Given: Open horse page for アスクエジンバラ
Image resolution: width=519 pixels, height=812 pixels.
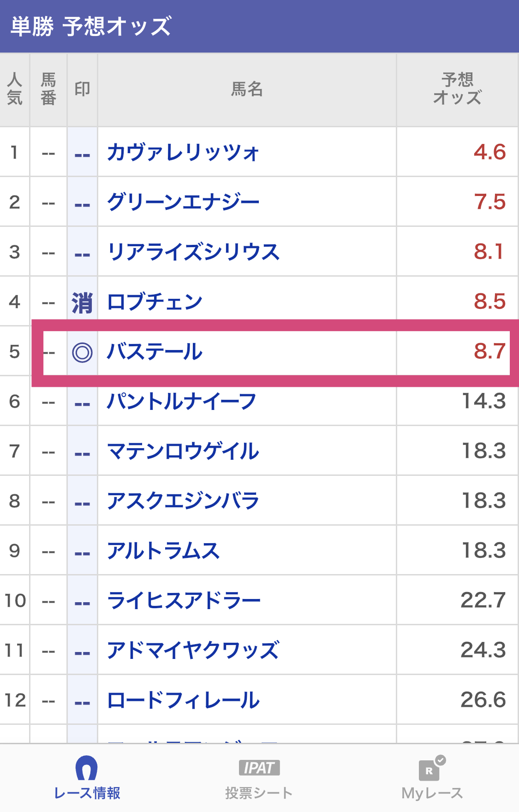Looking at the screenshot, I should (183, 501).
